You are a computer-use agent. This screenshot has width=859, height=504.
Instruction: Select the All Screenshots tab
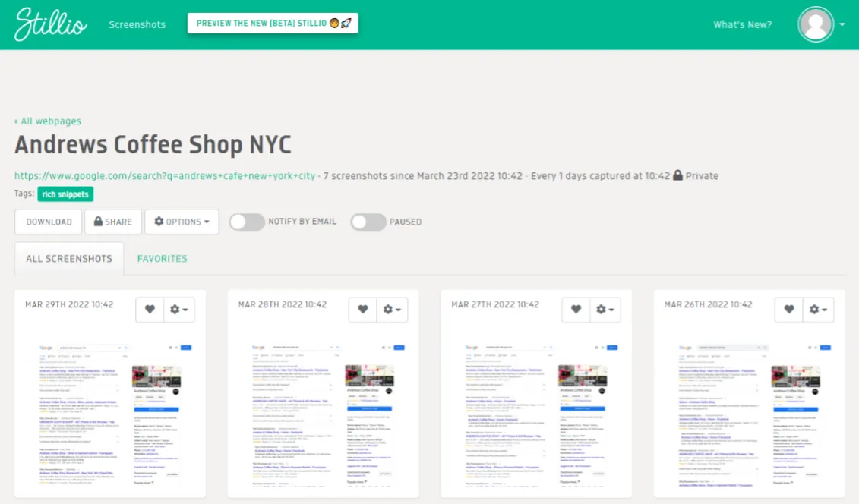pos(69,258)
